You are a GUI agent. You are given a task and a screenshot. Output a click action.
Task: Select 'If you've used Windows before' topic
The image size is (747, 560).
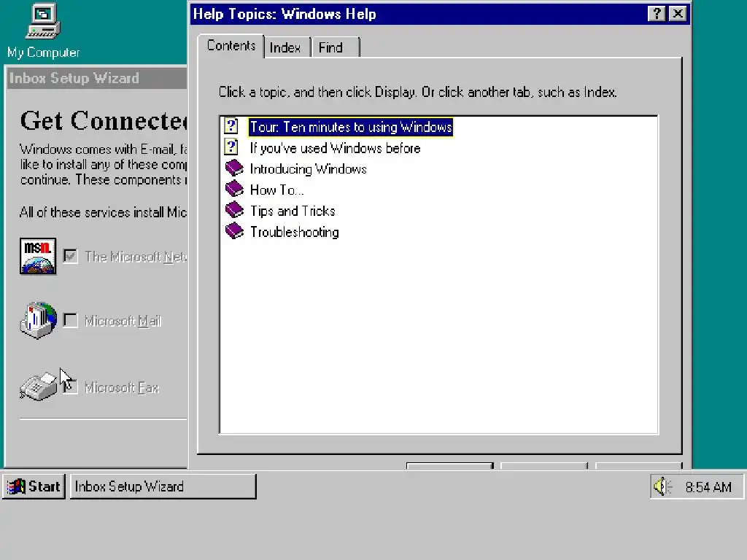(336, 148)
